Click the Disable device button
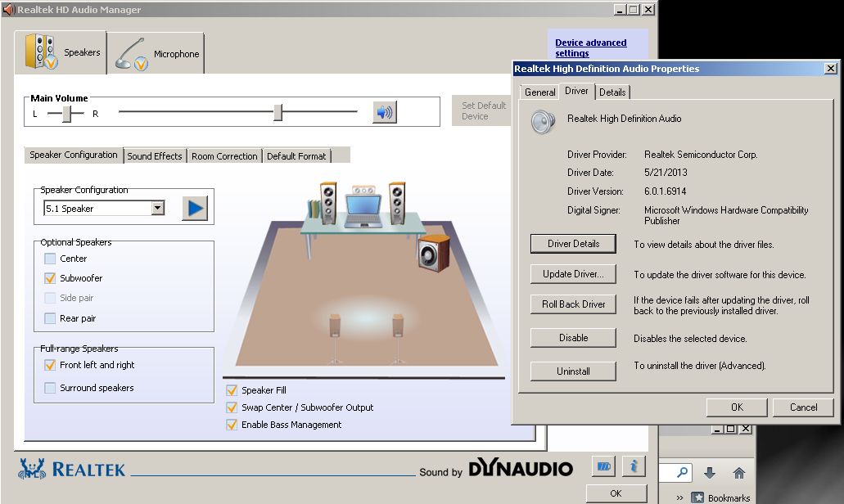Image resolution: width=844 pixels, height=504 pixels. tap(573, 338)
